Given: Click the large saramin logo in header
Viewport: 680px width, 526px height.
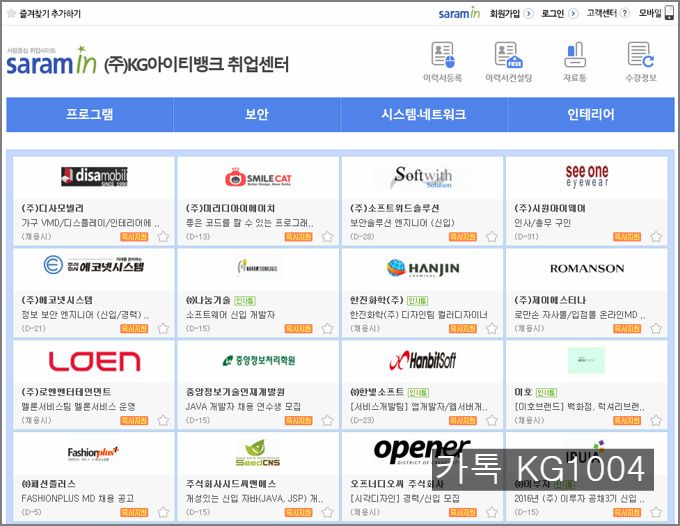Looking at the screenshot, I should [x=51, y=61].
